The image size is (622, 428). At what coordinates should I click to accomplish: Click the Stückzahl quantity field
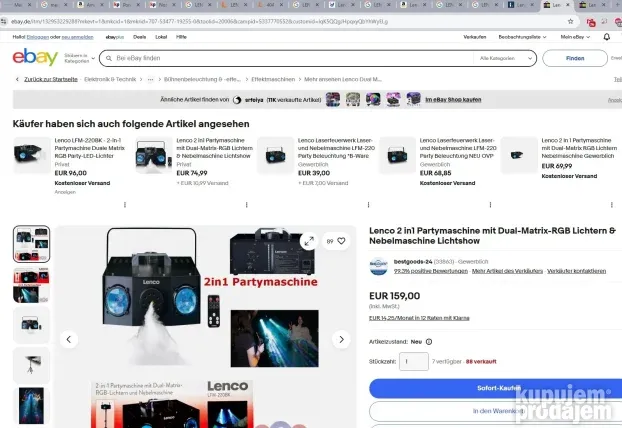413,361
